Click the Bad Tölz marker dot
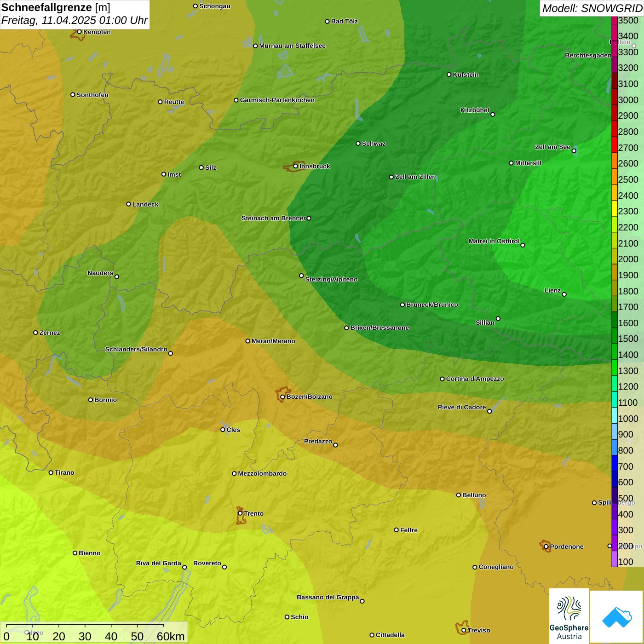Image resolution: width=644 pixels, height=644 pixels. point(327,22)
